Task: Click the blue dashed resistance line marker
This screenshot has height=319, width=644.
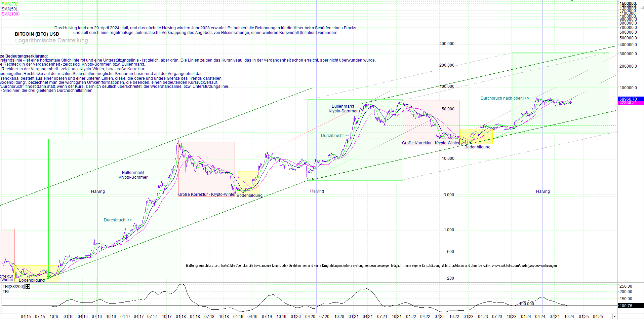Action: (x=235, y=99)
